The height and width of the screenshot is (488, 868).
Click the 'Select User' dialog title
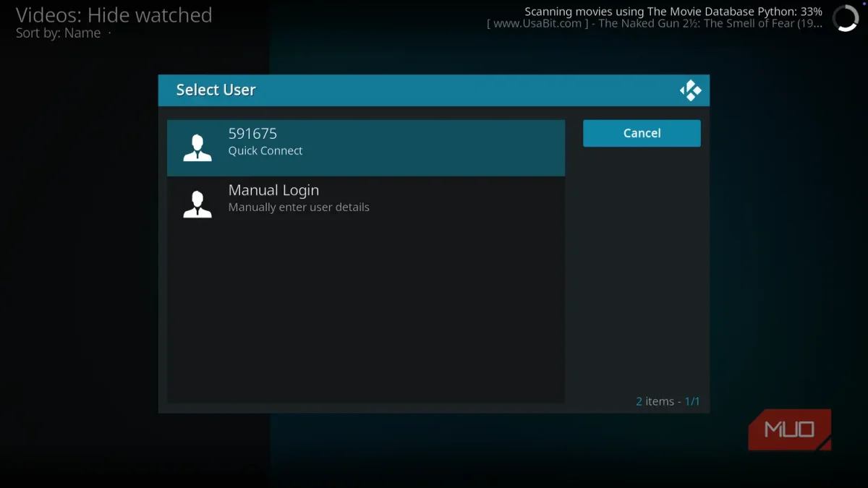216,90
